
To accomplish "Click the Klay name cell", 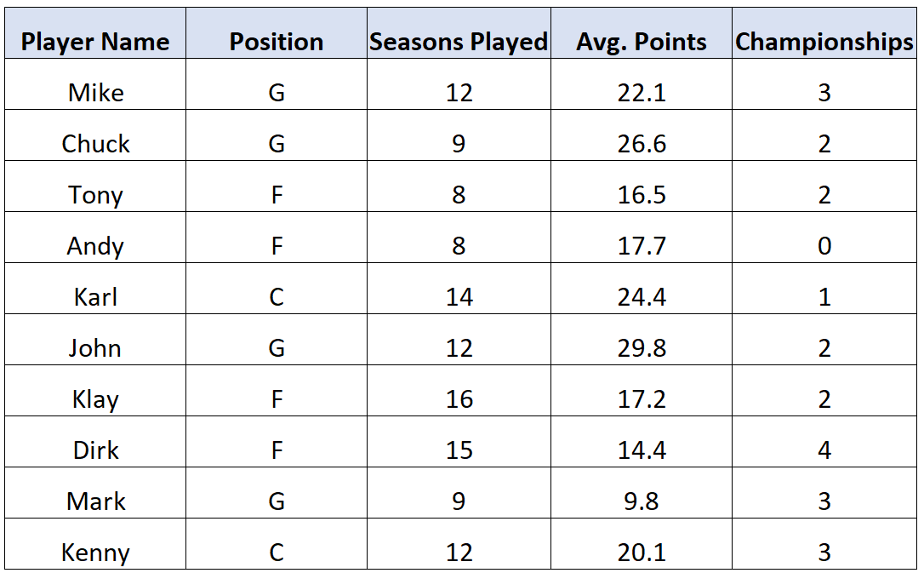I will pos(95,391).
